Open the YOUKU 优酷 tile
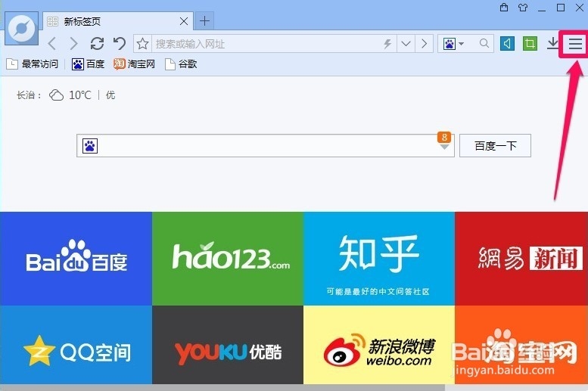The height and width of the screenshot is (391, 588). pos(228,345)
